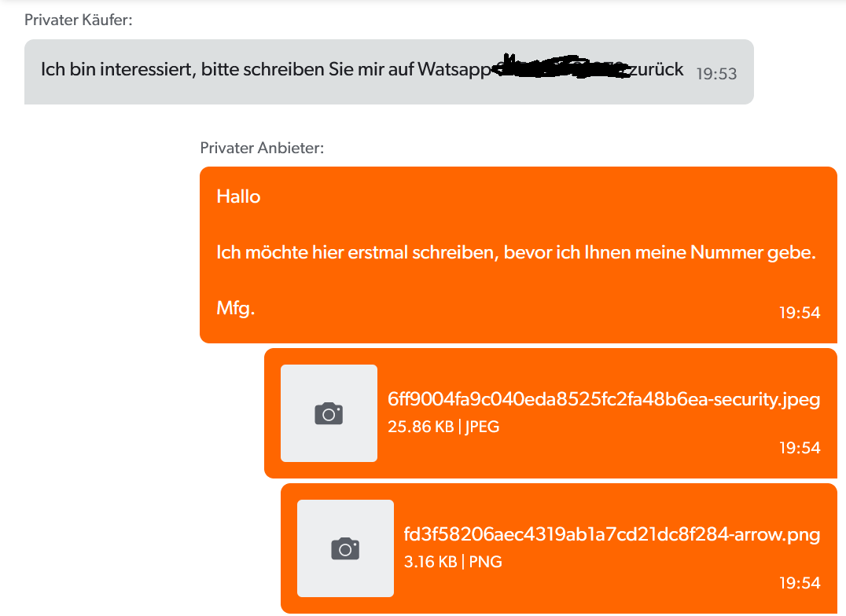Click the sentence about meine Nummer gebe
Image resolution: width=846 pixels, height=616 pixels.
(516, 252)
